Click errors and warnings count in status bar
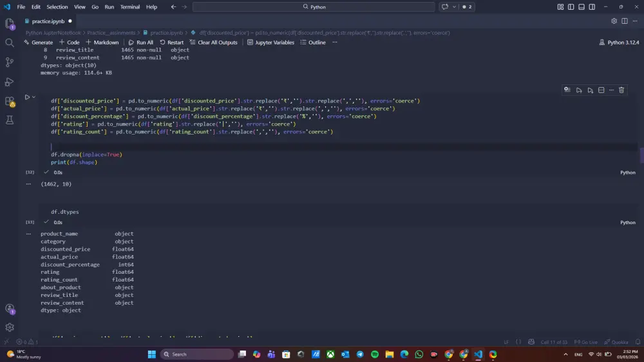Viewport: 644px width, 362px height. [27, 342]
